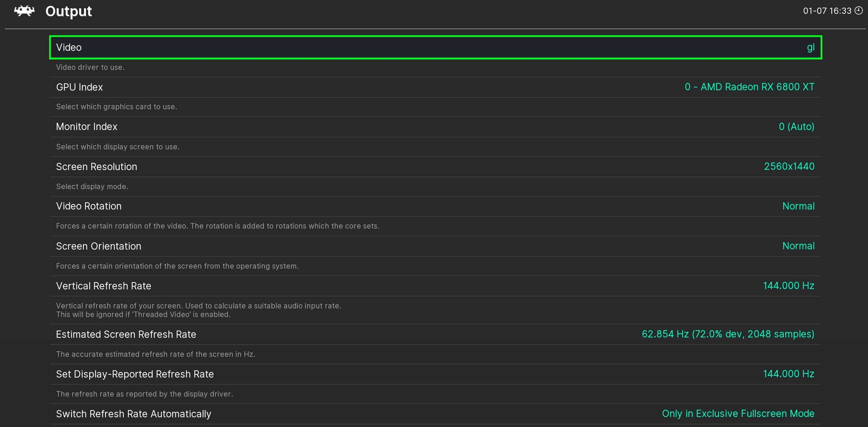
Task: Click the 0 (Auto) monitor value
Action: 796,127
